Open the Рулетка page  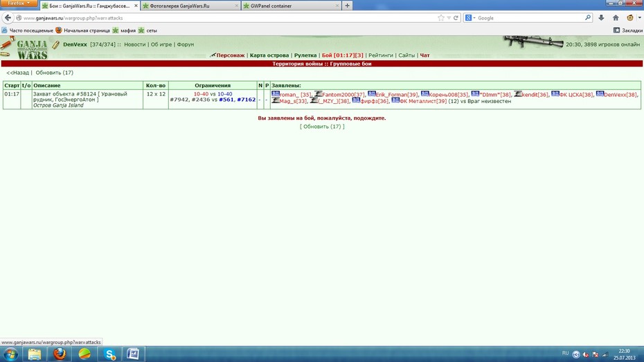click(x=305, y=55)
